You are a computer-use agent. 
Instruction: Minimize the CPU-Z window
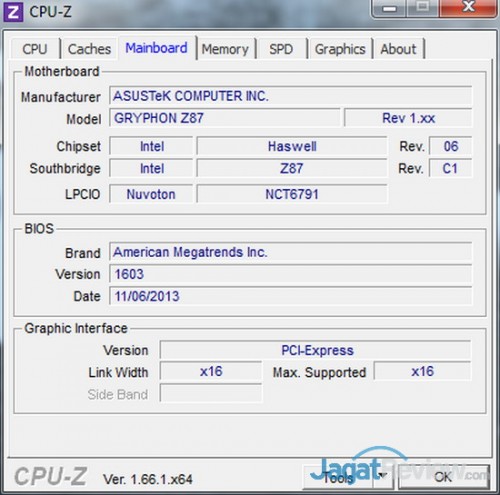(x=389, y=9)
